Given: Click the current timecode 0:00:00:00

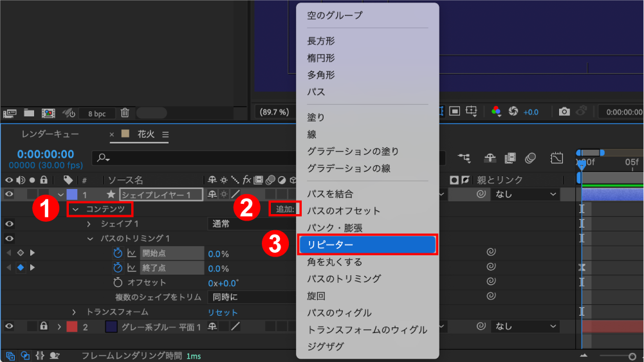Looking at the screenshot, I should click(x=46, y=154).
